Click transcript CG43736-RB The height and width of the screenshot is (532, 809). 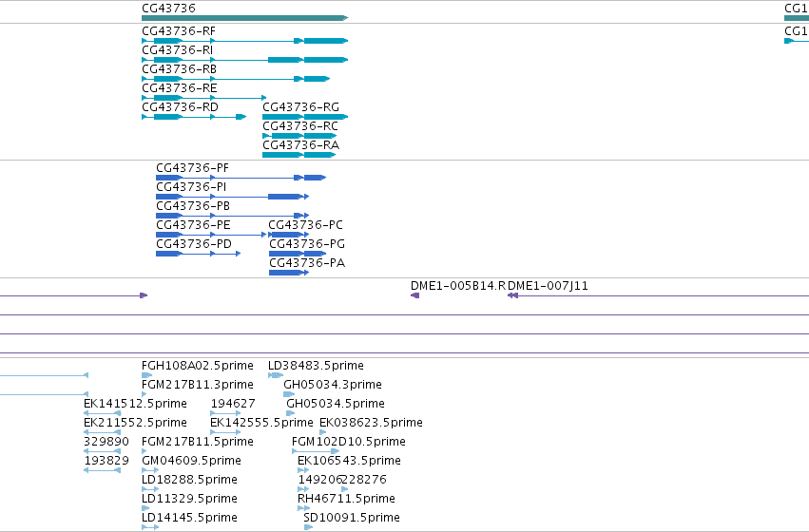(236, 79)
